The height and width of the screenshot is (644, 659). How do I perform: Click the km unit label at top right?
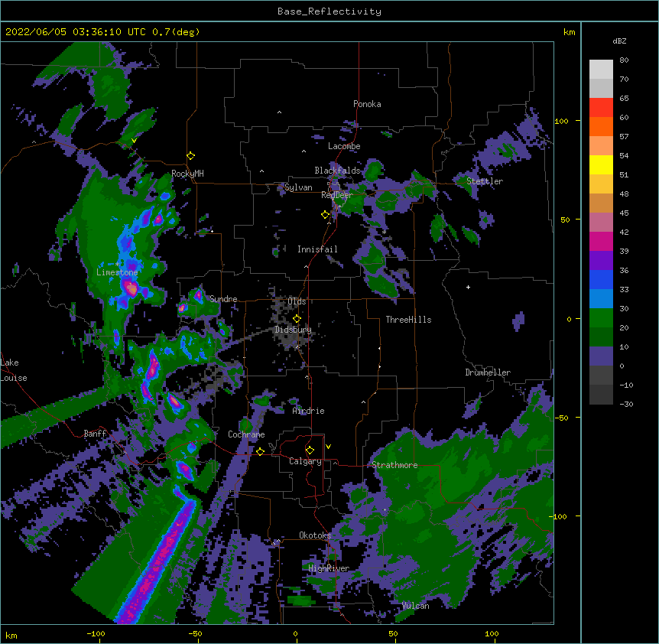pos(569,32)
